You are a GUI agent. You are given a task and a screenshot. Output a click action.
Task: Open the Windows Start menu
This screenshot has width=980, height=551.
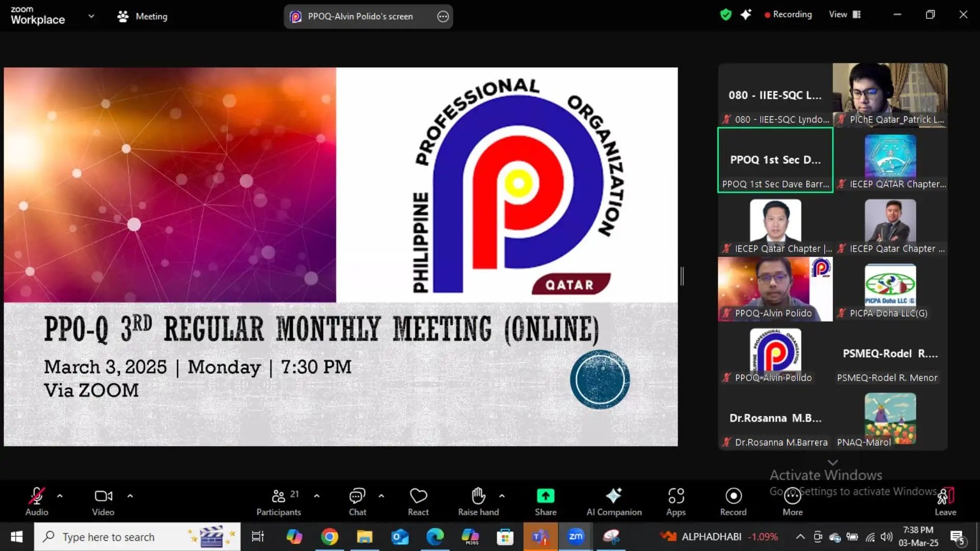coord(16,537)
